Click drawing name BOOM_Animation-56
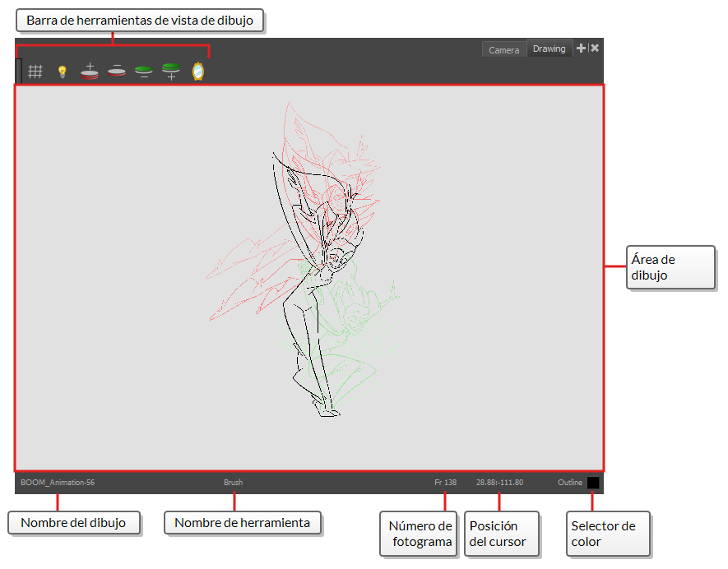The width and height of the screenshot is (728, 569). point(58,483)
